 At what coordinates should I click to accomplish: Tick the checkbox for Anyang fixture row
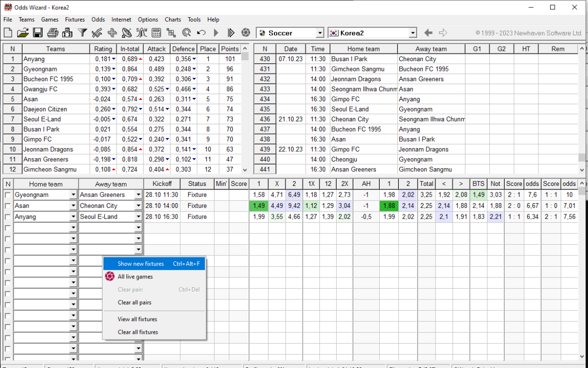7,217
